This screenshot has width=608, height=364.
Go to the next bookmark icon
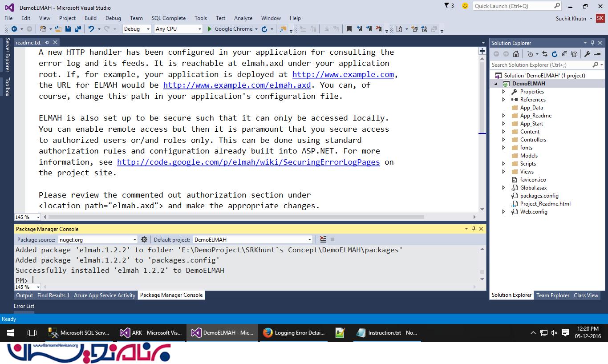tap(369, 29)
